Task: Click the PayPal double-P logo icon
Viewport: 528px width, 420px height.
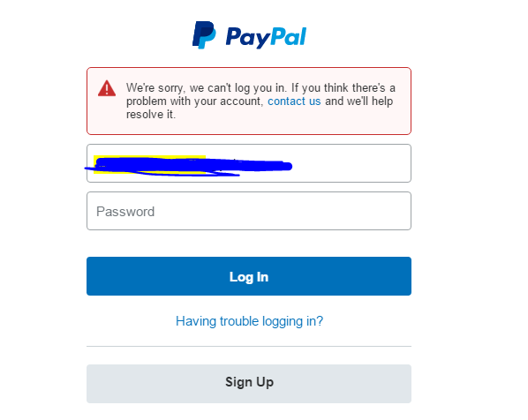Action: click(204, 35)
